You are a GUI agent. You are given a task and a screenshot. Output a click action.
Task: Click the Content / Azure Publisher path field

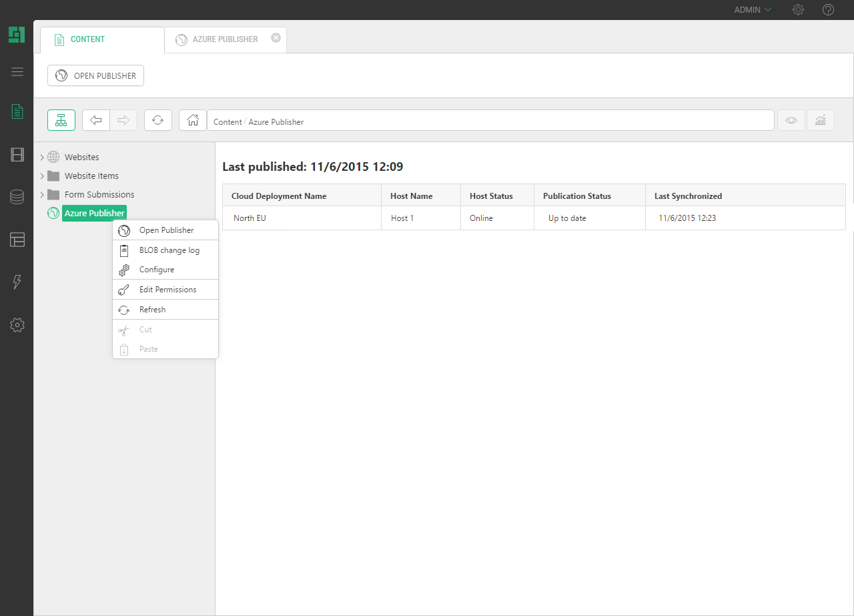(490, 121)
